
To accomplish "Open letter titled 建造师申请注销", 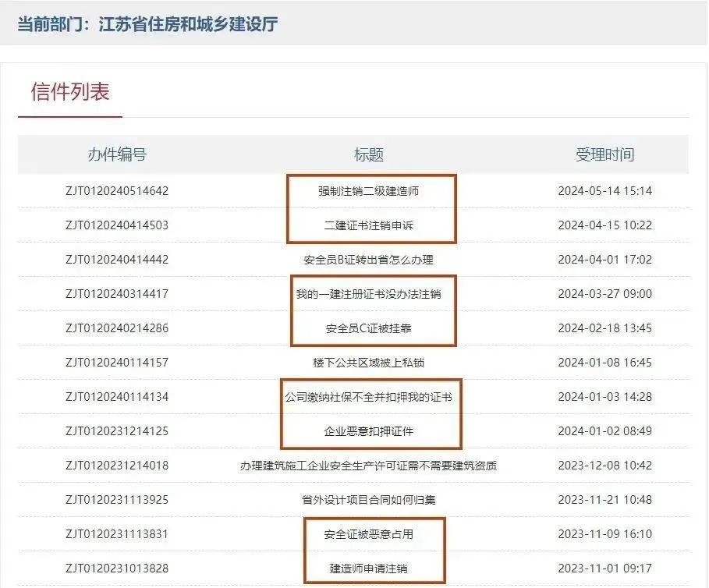I will click(x=368, y=569).
